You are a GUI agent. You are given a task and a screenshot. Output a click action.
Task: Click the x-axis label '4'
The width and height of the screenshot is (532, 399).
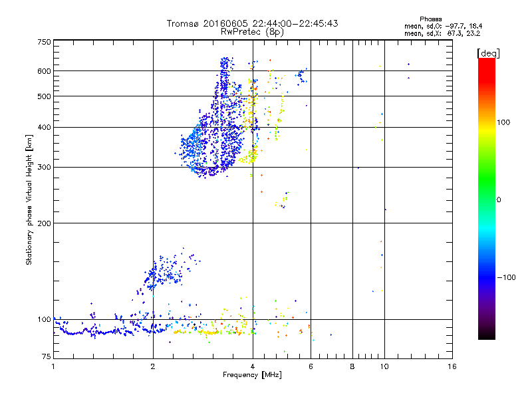(253, 366)
